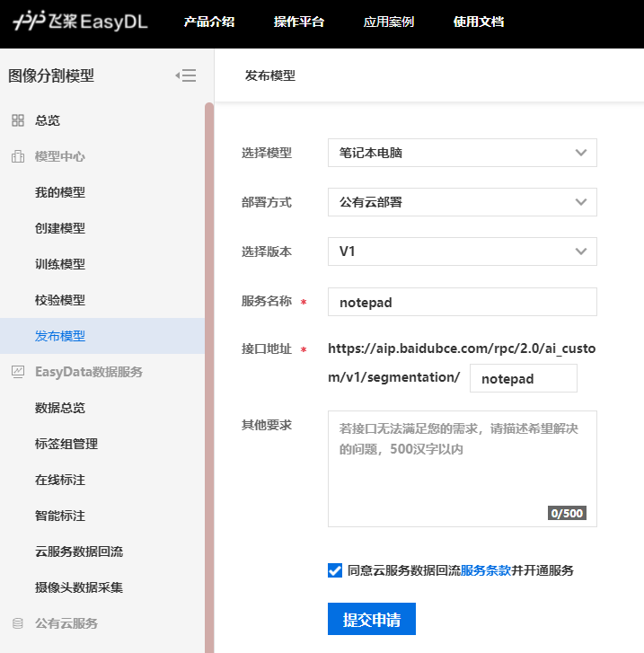Image resolution: width=644 pixels, height=653 pixels.
Task: Click the 提交申请 button
Action: (372, 620)
